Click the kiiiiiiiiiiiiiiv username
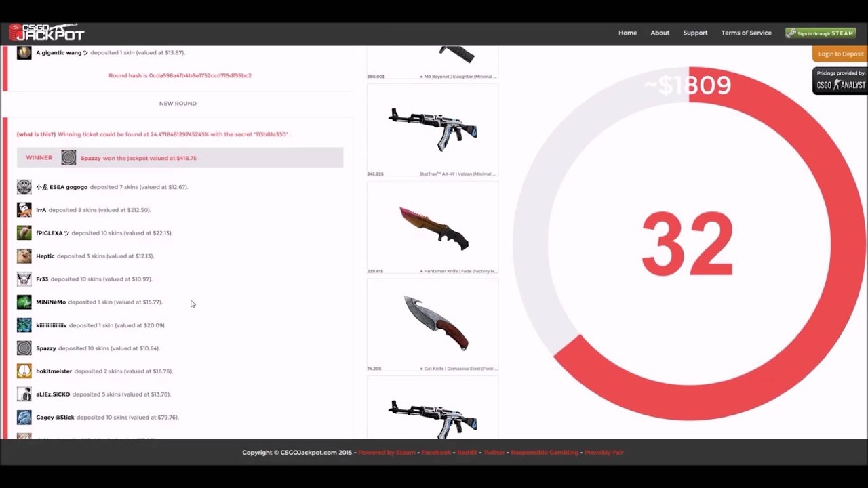The image size is (868, 488). 52,325
